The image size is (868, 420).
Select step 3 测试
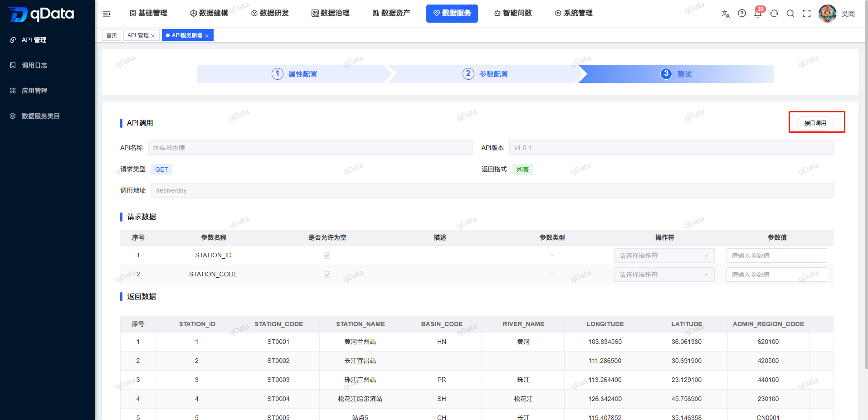[x=676, y=74]
